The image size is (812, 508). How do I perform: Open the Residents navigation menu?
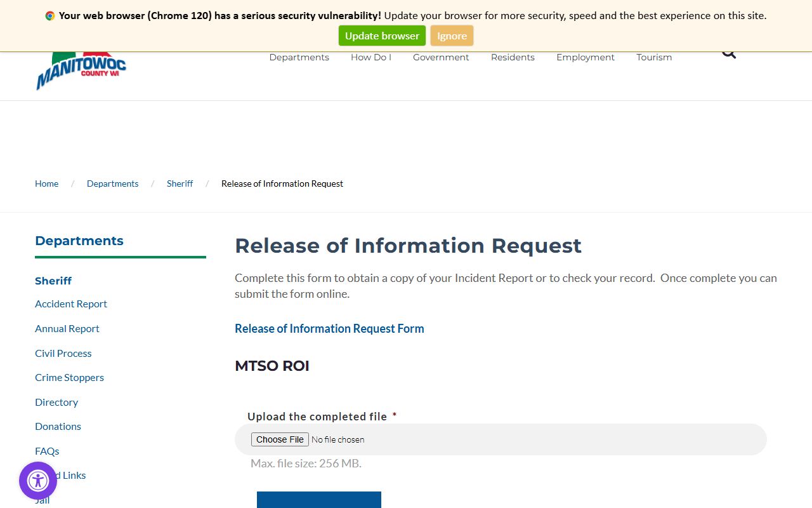click(x=513, y=57)
